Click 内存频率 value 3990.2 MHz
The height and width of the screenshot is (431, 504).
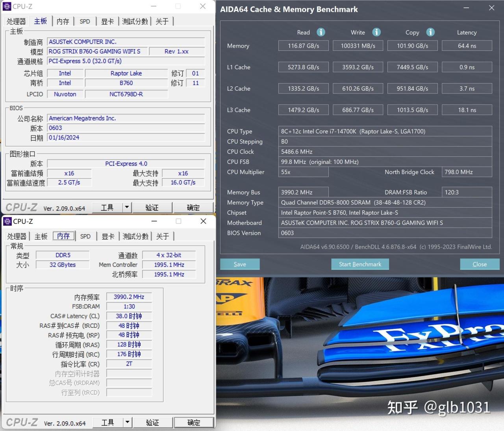129,297
